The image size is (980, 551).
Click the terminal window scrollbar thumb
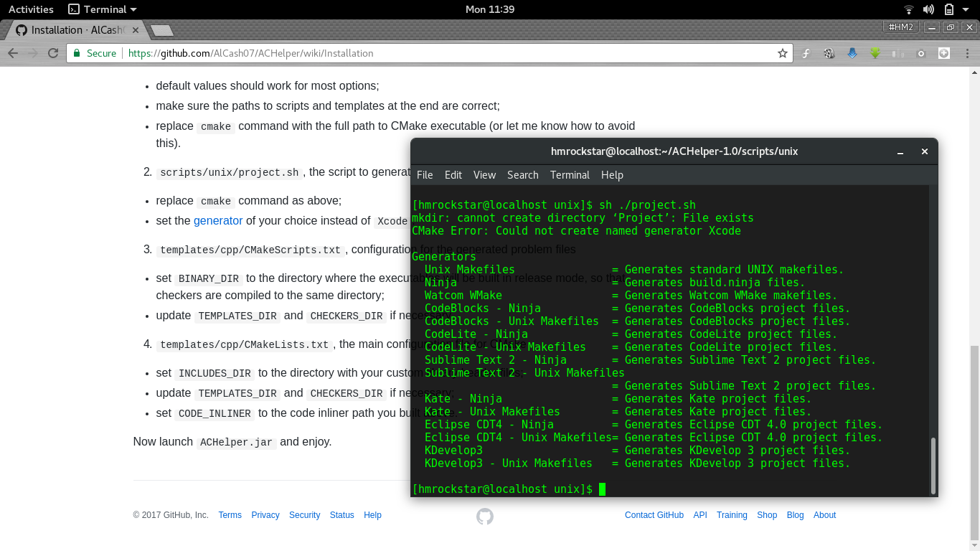(933, 466)
